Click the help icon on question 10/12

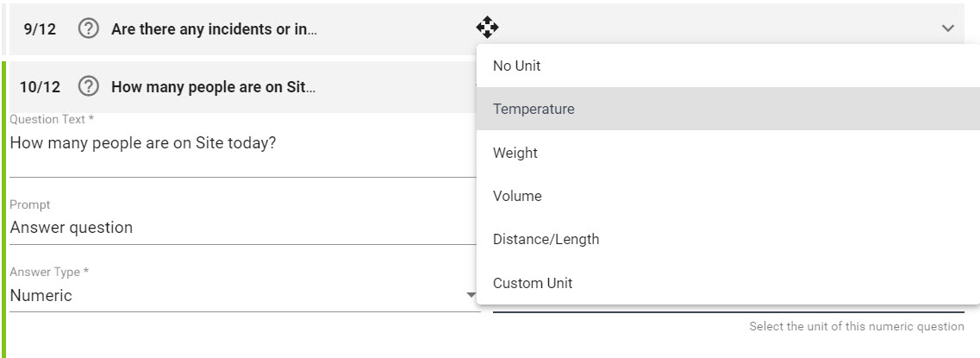click(88, 86)
